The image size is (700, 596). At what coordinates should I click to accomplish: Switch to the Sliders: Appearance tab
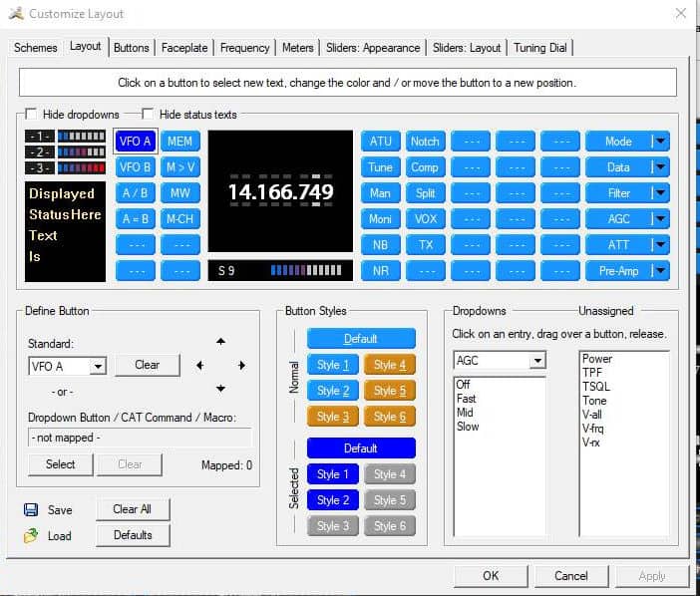point(373,48)
